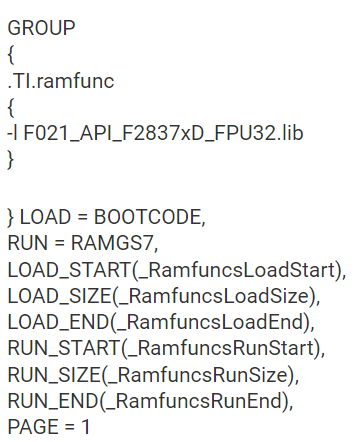Click the RAMGS7 memory name
362x442 pixels.
point(112,243)
